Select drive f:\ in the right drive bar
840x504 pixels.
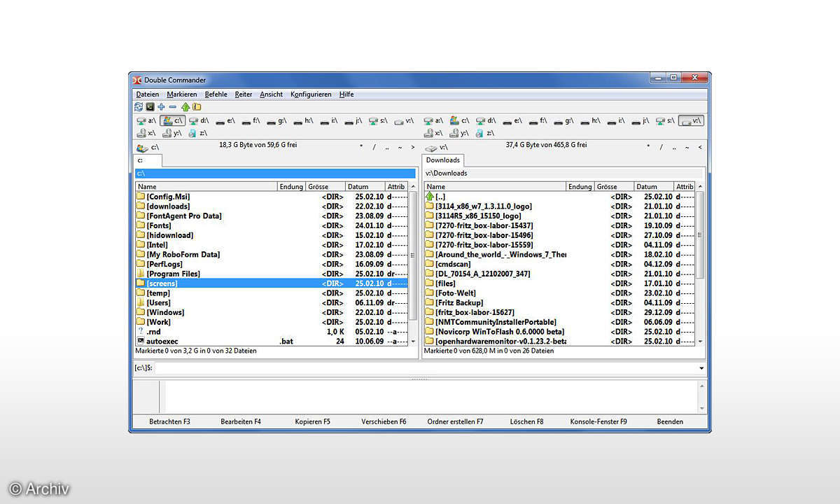point(538,121)
